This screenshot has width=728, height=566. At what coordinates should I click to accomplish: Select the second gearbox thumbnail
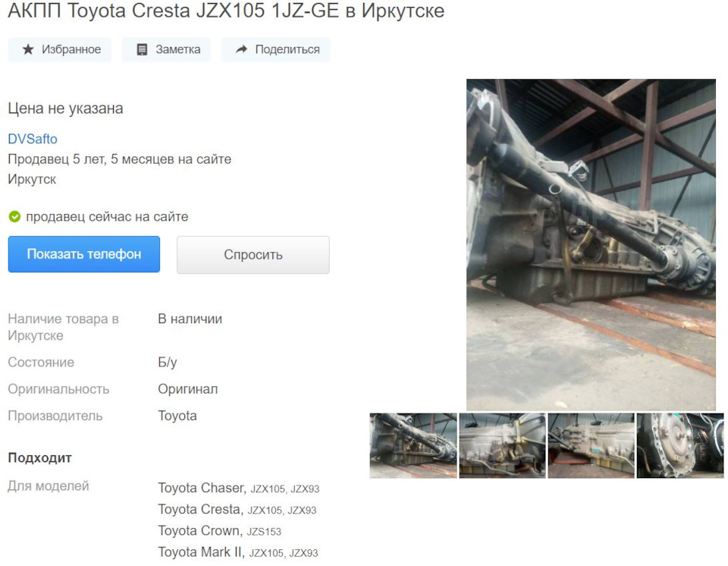pos(502,445)
